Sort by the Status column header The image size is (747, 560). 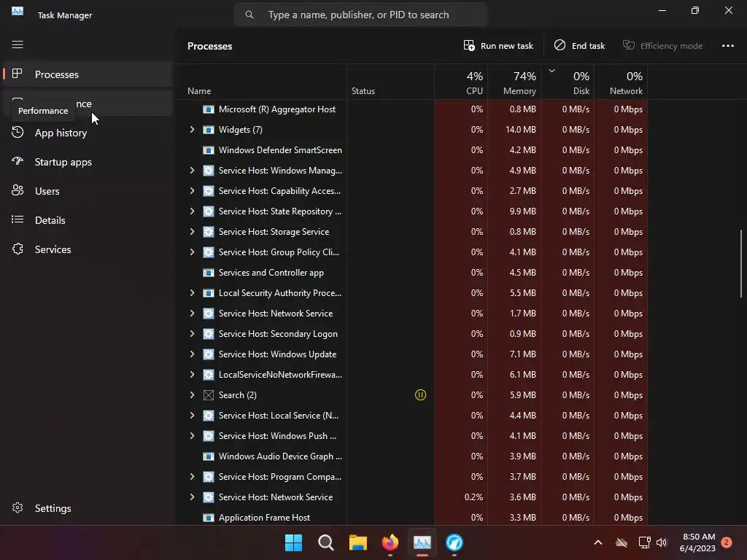391,83
